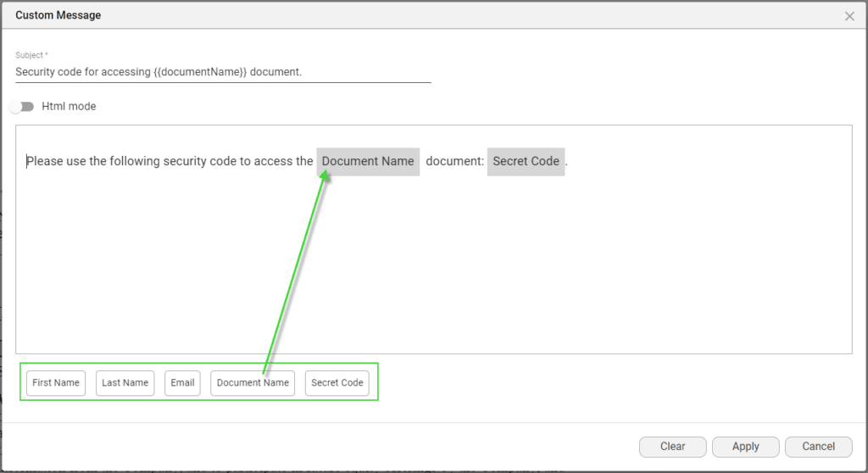Screen dimensions: 868x473
Task: Click the 'Subject *' field label
Action: 31,55
